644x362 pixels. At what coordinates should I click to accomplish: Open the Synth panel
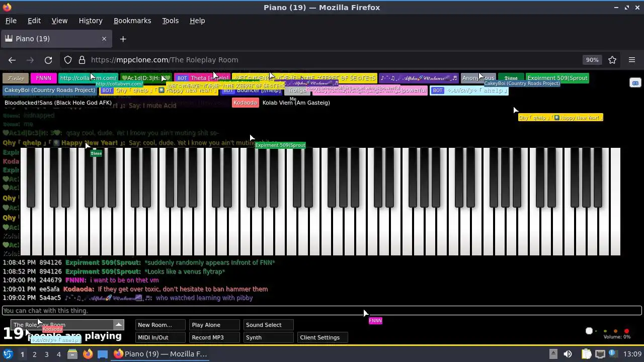(269, 337)
